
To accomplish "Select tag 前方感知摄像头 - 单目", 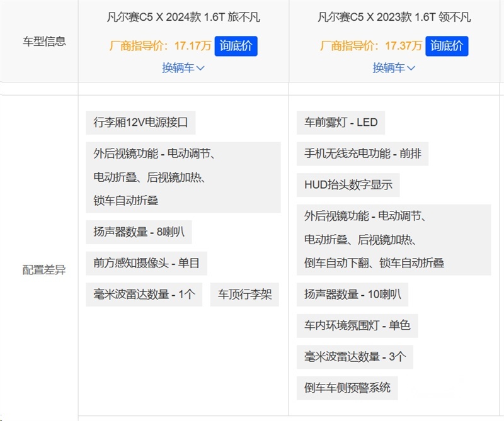I will tap(146, 263).
